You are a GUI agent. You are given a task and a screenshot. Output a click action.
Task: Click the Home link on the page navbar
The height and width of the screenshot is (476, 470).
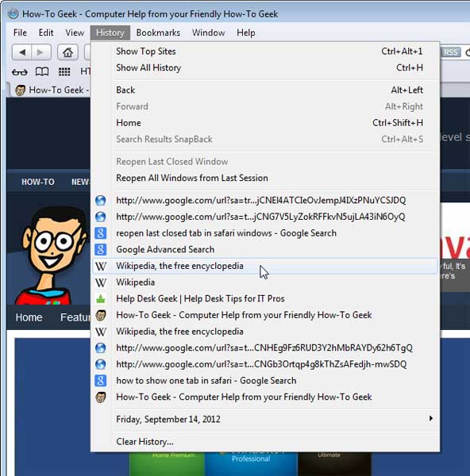tap(29, 317)
